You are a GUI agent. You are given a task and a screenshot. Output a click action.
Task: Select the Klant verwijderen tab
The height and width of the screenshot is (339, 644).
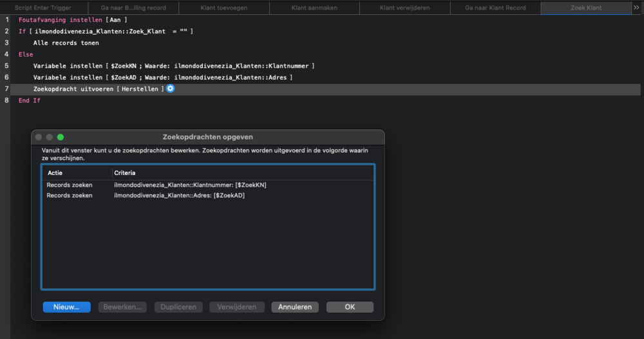pos(404,8)
